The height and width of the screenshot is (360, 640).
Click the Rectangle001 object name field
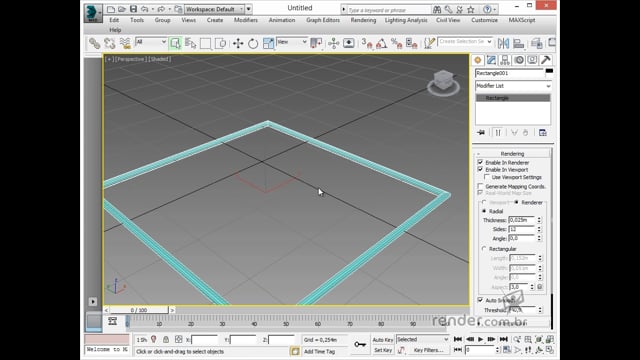(x=509, y=73)
